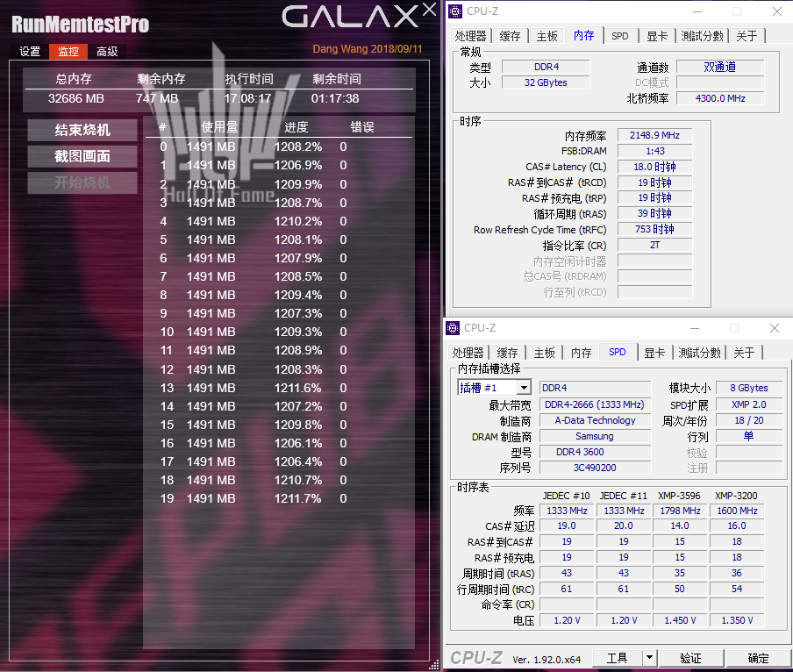This screenshot has height=672, width=793.
Task: Click thread 0 progress 1208.2%
Action: pyautogui.click(x=298, y=147)
